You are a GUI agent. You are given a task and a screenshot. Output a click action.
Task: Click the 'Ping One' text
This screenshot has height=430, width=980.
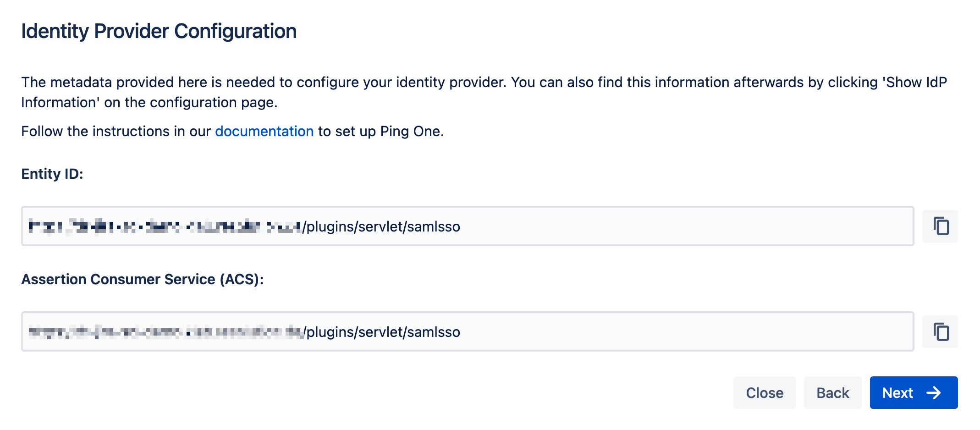tap(411, 132)
